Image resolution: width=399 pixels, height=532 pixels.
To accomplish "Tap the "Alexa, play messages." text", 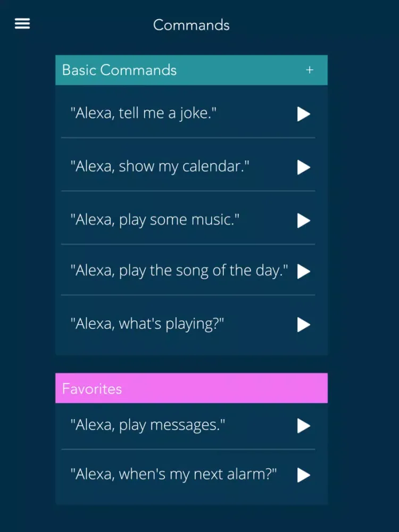I will click(148, 425).
